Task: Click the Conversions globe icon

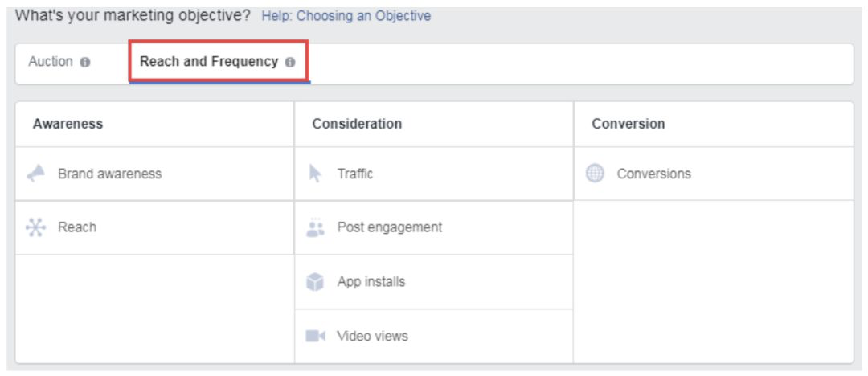Action: (x=595, y=174)
